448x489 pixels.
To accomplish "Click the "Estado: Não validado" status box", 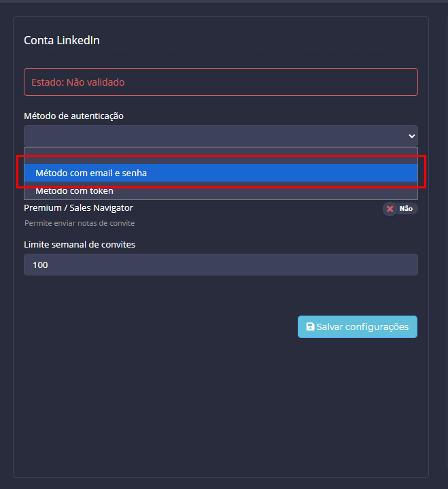I will (220, 82).
